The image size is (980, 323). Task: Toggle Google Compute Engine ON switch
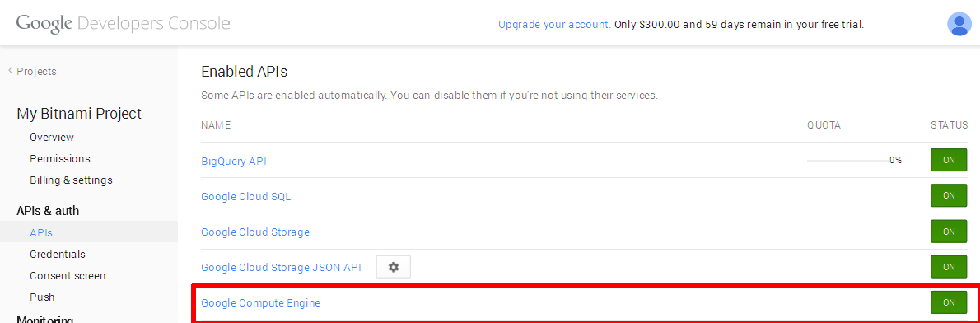949,302
